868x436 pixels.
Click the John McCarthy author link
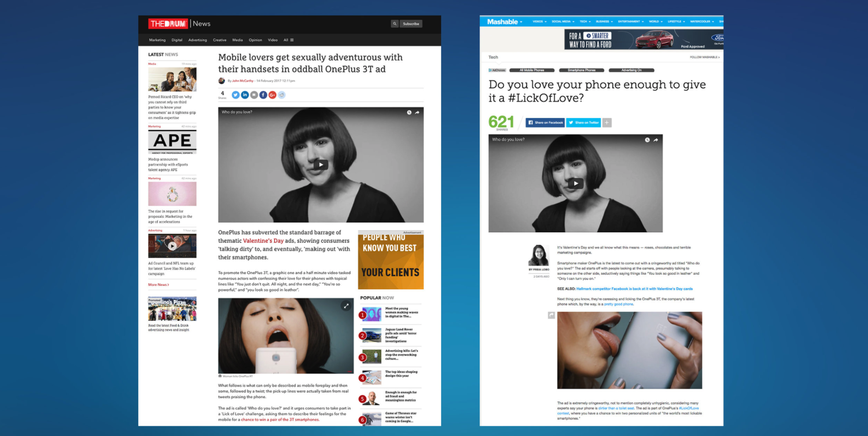coord(243,81)
